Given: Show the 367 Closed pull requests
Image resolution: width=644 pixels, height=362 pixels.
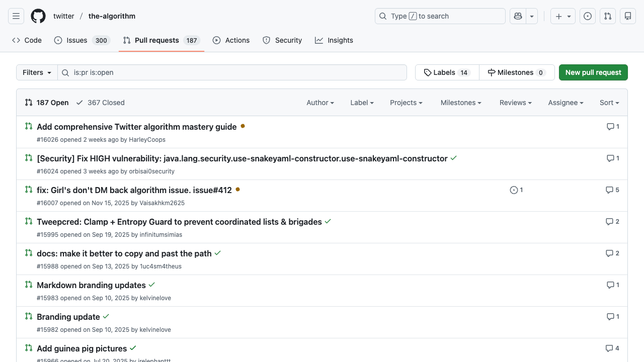Looking at the screenshot, I should pyautogui.click(x=101, y=103).
